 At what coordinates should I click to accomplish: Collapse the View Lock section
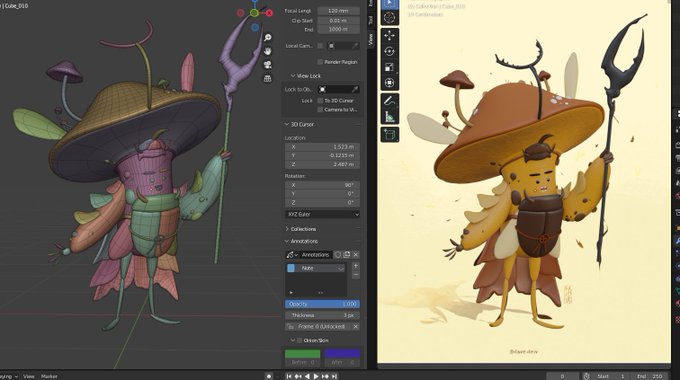point(293,75)
